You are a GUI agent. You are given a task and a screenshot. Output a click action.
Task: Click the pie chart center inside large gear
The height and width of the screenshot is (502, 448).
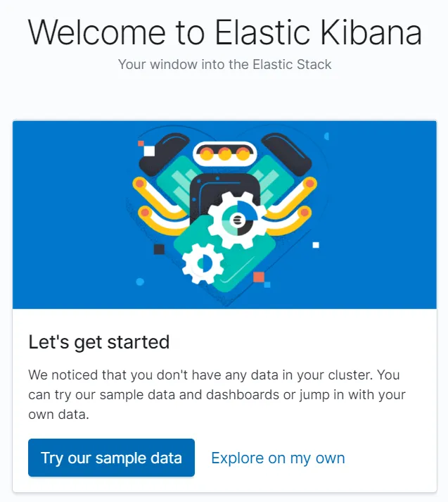[238, 220]
